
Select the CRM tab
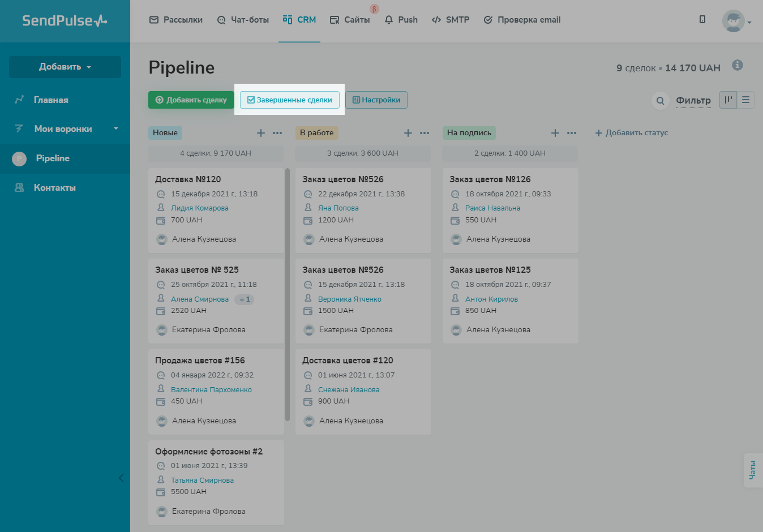(299, 20)
